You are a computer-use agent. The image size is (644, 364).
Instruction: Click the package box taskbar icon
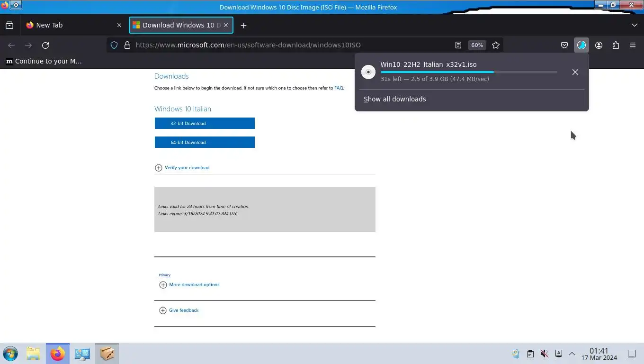[107, 354]
